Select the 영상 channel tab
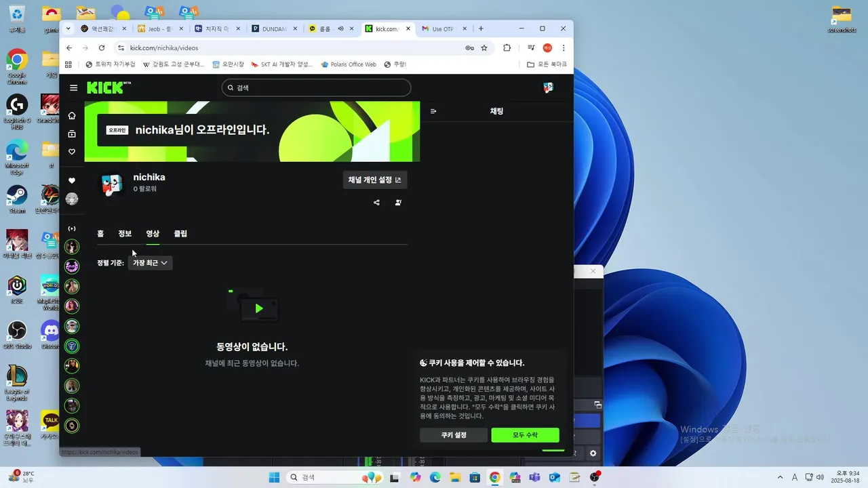The height and width of the screenshot is (488, 868). [153, 234]
